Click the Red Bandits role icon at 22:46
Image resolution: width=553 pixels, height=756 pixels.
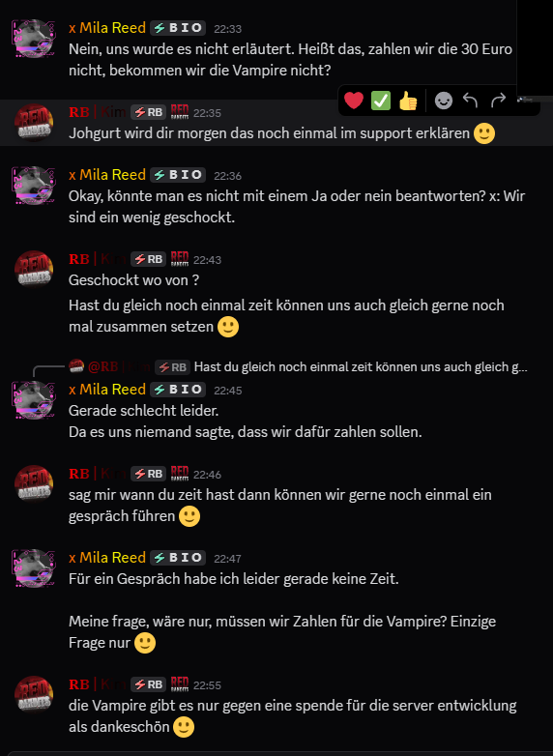tap(180, 474)
